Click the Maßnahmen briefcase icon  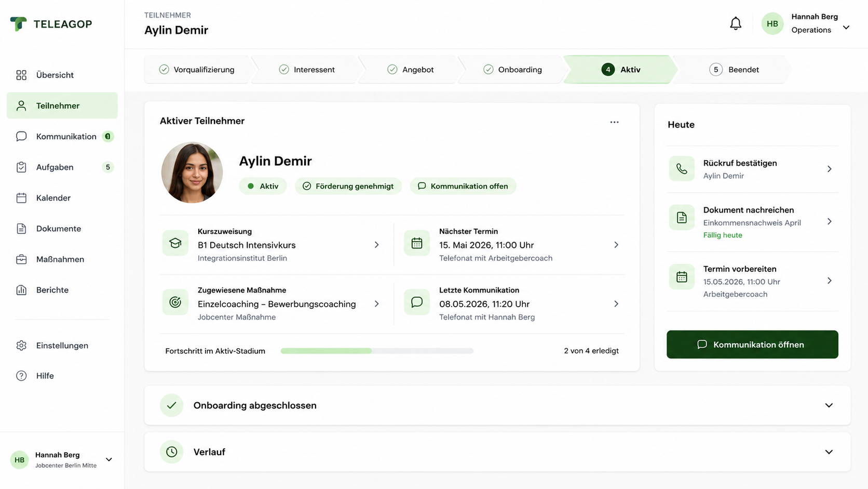[21, 259]
